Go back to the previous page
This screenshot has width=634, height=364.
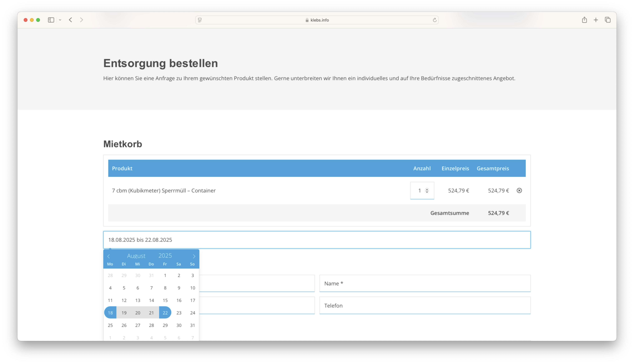click(71, 20)
